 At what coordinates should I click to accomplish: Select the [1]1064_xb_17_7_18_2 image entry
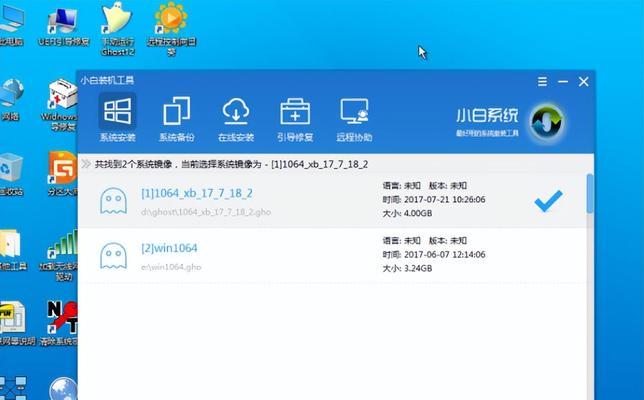332,200
